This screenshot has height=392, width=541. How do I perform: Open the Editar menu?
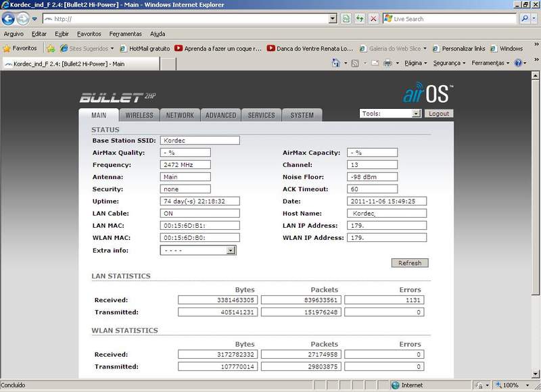[x=39, y=34]
